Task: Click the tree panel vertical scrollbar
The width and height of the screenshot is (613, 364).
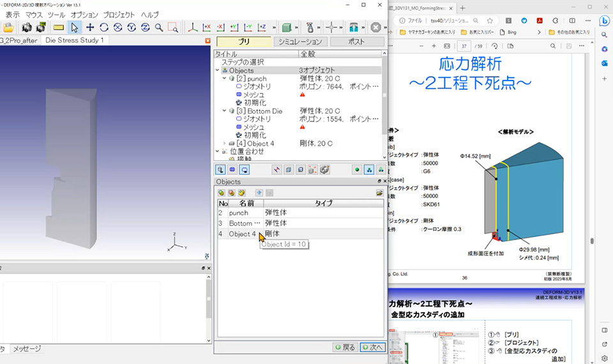Action: tap(384, 104)
